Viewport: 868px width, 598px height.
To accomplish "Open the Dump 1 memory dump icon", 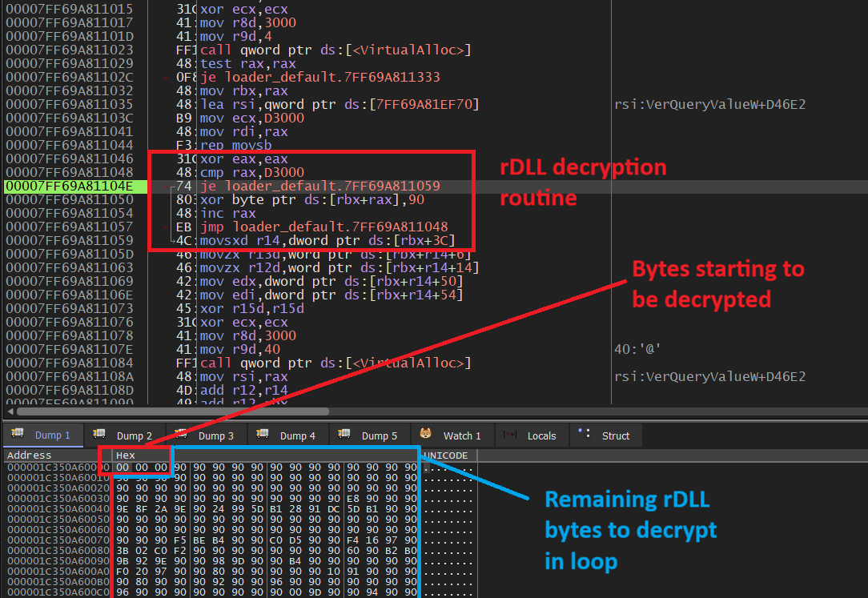I will click(x=18, y=435).
